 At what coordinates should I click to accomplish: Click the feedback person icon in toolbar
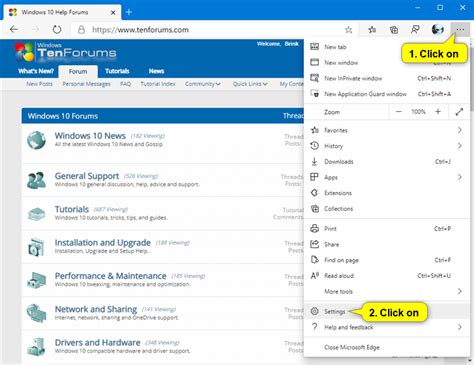click(x=415, y=30)
